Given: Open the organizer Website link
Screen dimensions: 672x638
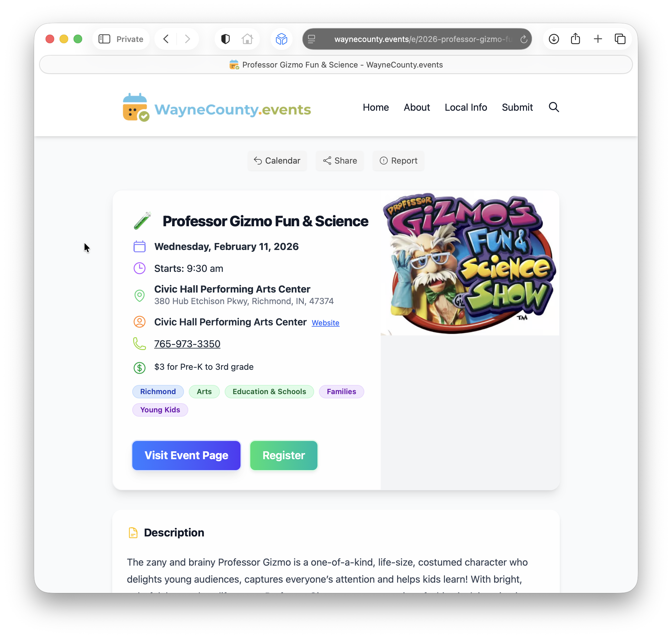Looking at the screenshot, I should pyautogui.click(x=325, y=323).
